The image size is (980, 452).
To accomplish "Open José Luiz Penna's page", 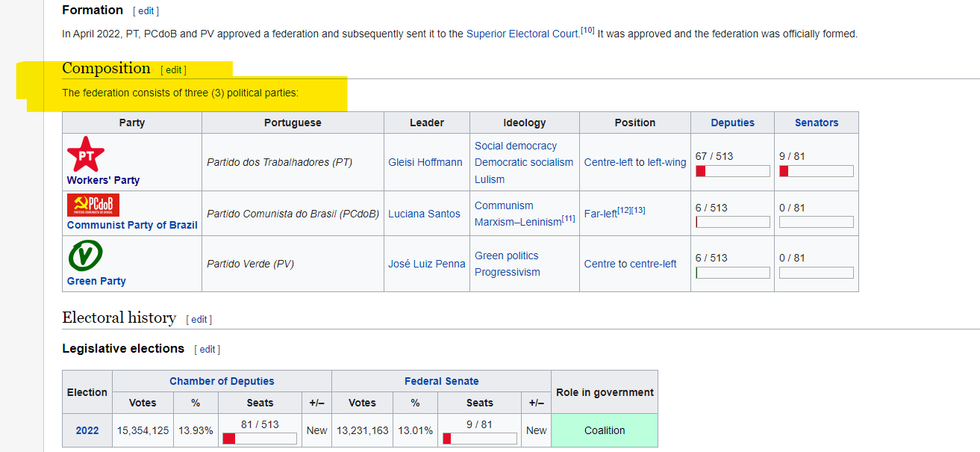I will [x=427, y=264].
